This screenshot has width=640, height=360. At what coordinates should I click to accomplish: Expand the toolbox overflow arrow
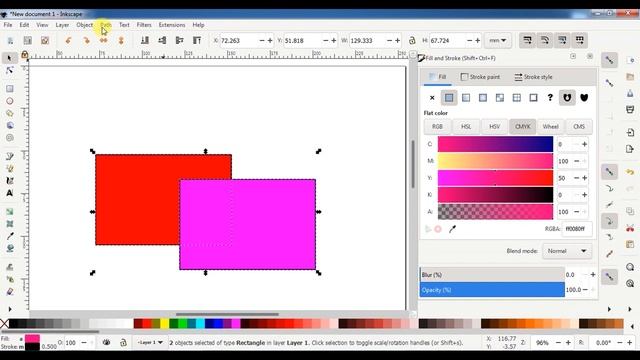[x=10, y=309]
